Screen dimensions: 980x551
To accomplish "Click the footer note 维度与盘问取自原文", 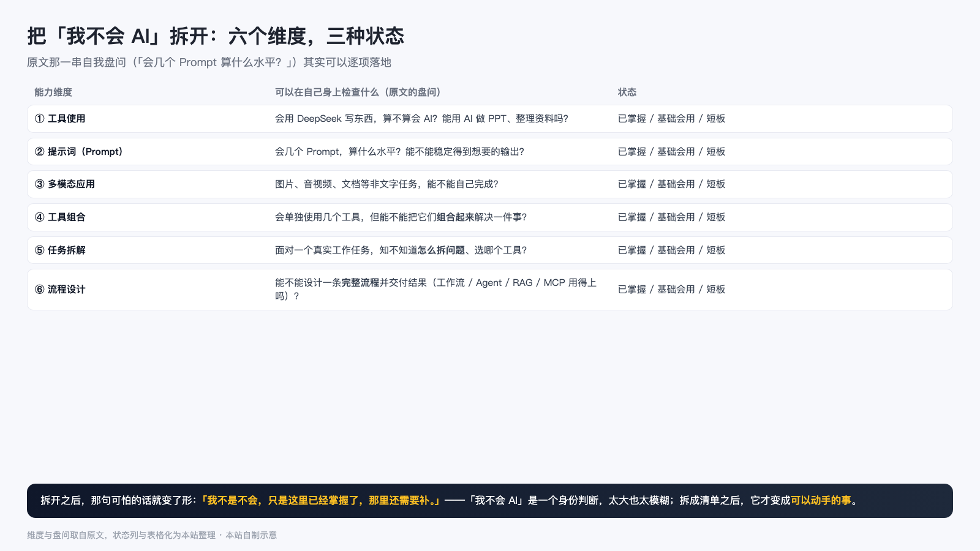I will 152,535.
